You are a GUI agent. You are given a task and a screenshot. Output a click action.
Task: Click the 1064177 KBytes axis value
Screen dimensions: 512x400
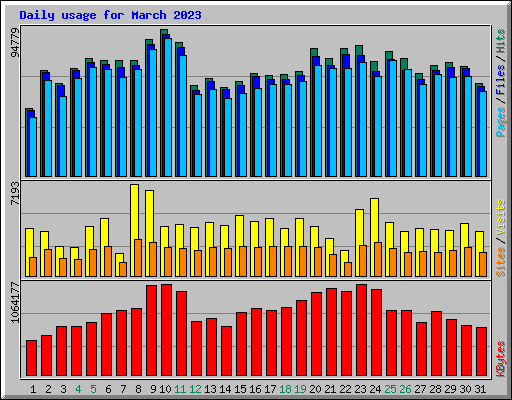pos(15,302)
